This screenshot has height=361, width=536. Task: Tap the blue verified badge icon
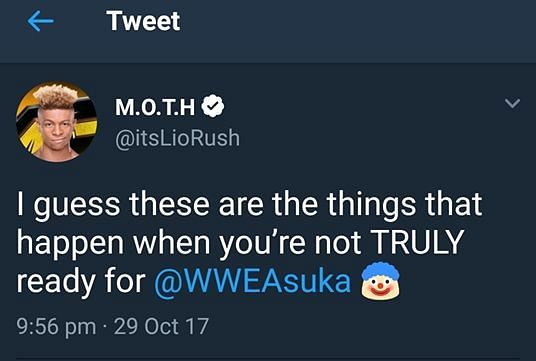(x=213, y=106)
